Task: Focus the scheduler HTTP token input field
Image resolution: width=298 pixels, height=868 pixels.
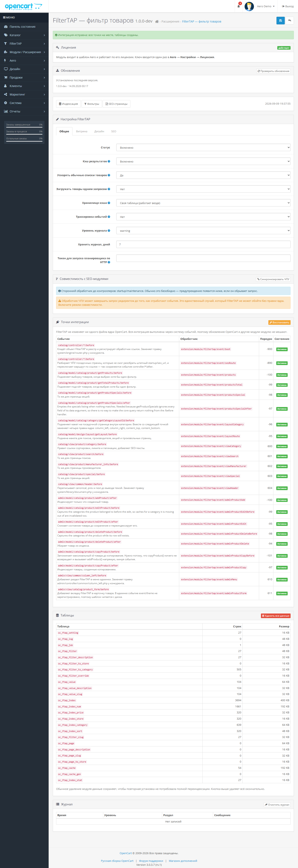Action: (x=203, y=258)
